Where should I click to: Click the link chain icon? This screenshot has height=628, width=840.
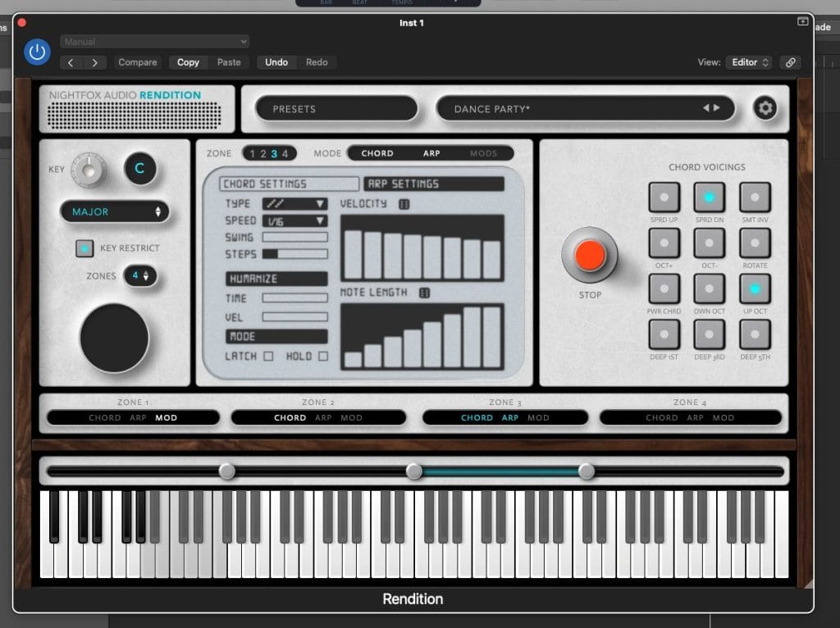point(790,62)
